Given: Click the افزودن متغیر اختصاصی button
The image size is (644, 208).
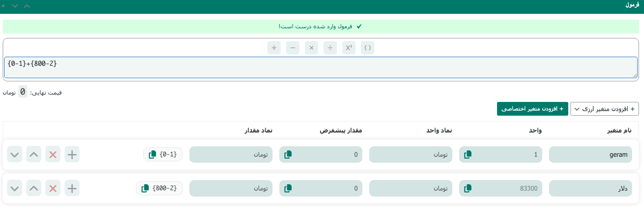Looking at the screenshot, I should pos(532,109).
